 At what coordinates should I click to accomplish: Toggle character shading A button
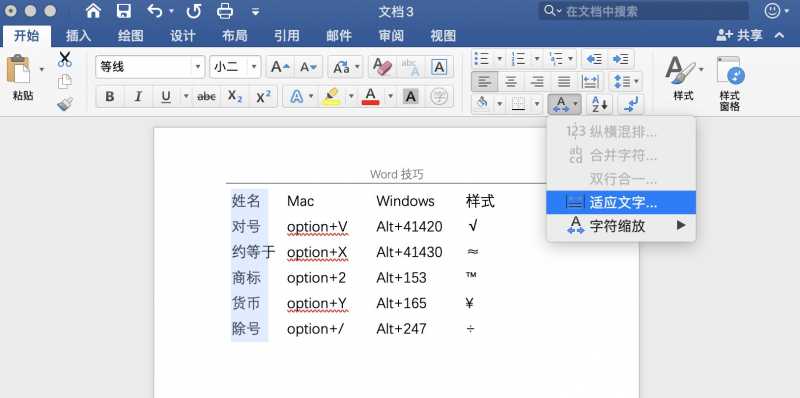tap(411, 96)
